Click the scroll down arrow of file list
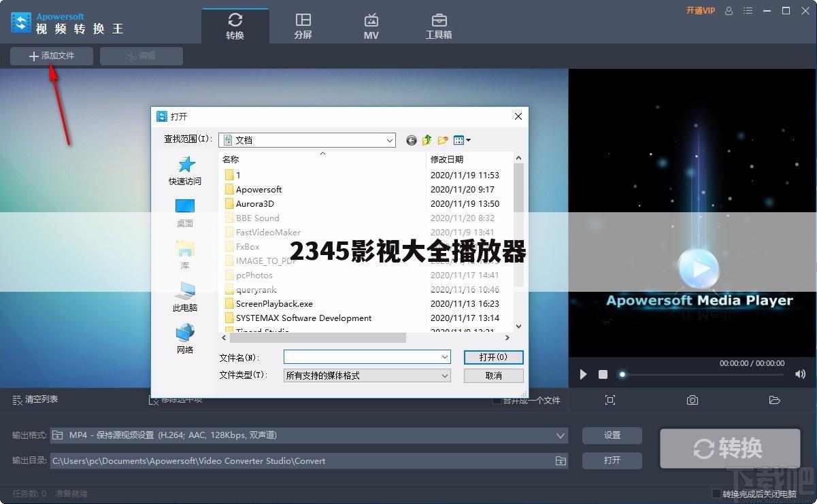 coord(519,326)
